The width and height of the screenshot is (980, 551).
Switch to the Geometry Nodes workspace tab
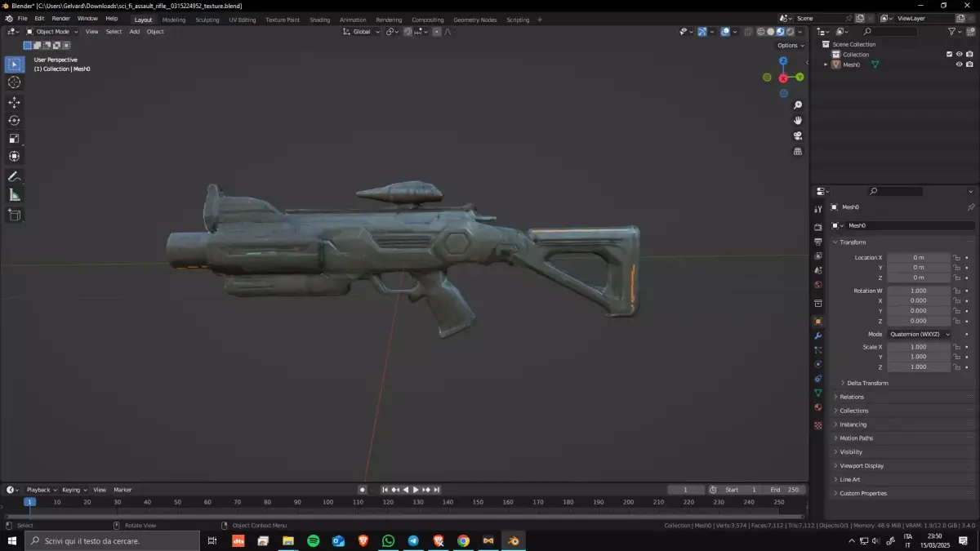(474, 20)
